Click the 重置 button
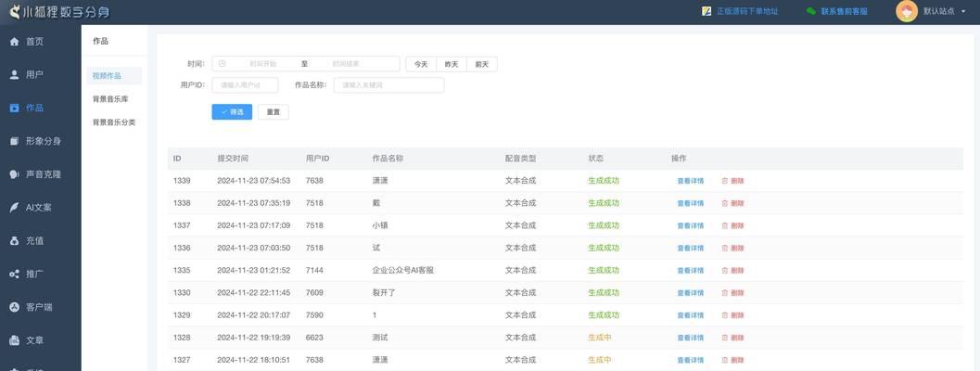This screenshot has width=980, height=371. click(x=274, y=112)
